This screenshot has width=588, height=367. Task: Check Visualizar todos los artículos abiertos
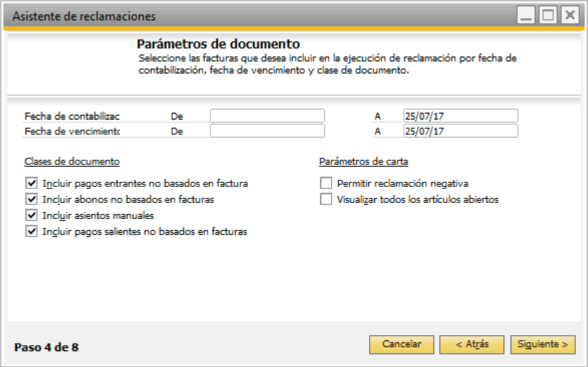tap(326, 199)
